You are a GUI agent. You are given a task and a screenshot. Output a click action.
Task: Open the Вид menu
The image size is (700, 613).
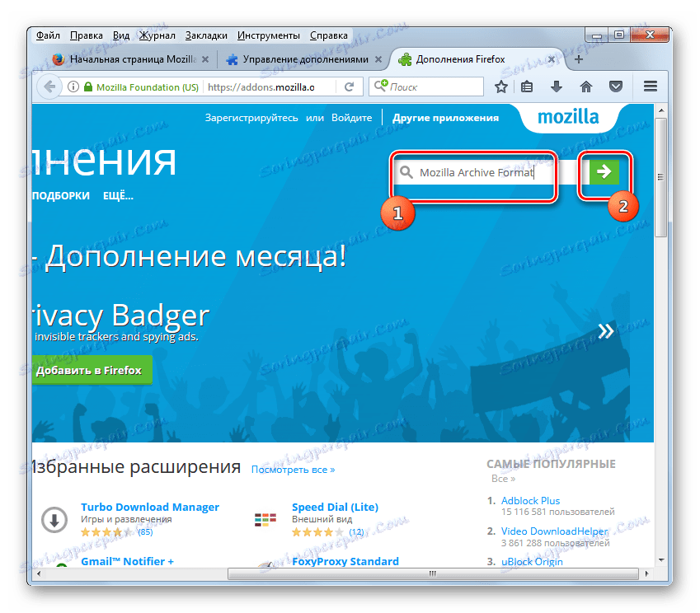pos(121,35)
